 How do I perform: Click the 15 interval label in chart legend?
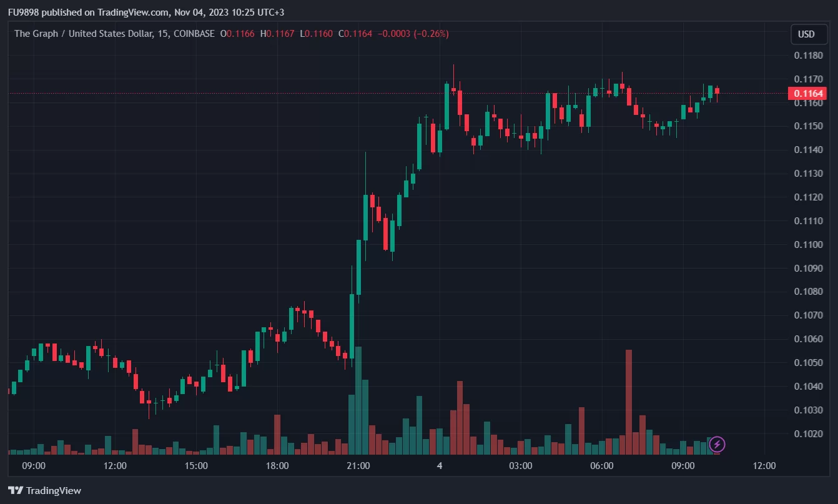[162, 34]
